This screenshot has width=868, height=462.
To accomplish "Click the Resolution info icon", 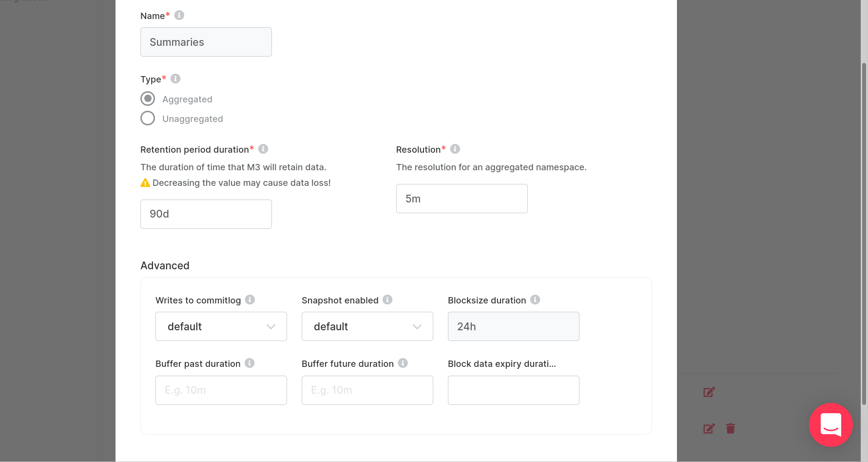I will 455,149.
